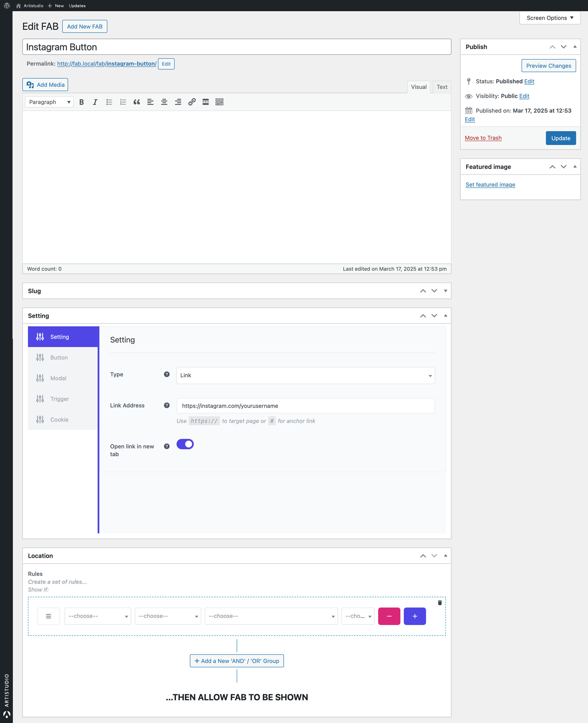588x723 pixels.
Task: Click the Update button
Action: [x=561, y=138]
